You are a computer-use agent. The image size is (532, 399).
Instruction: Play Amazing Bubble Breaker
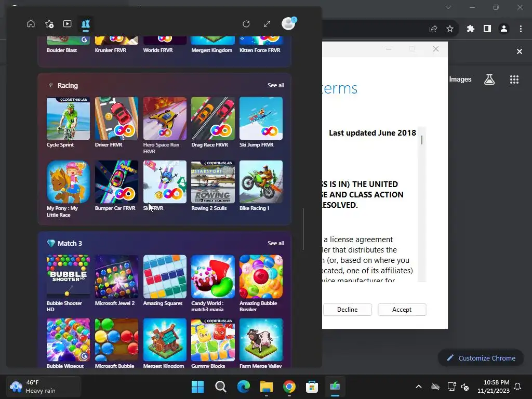[261, 276]
